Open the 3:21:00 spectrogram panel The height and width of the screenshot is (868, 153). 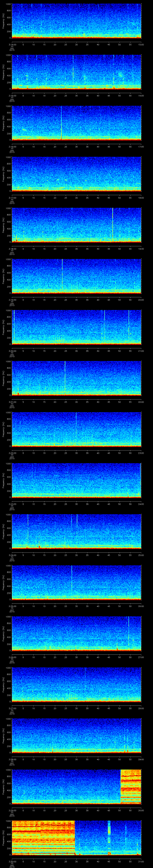coord(76,378)
